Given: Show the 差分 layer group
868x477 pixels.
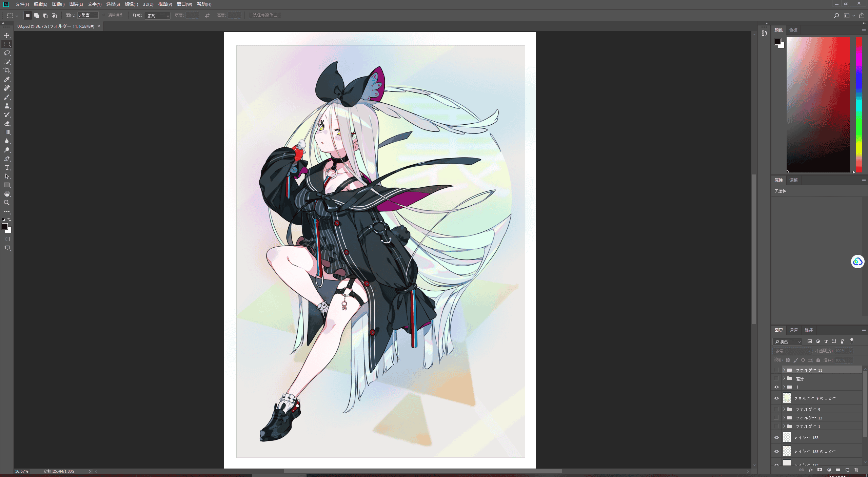Looking at the screenshot, I should coord(776,378).
